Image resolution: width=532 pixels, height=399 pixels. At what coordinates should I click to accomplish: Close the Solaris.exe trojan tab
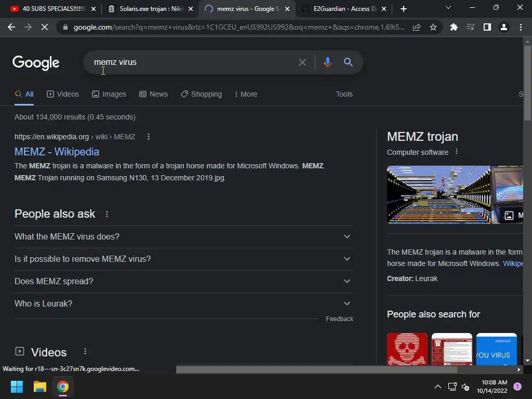pos(191,9)
